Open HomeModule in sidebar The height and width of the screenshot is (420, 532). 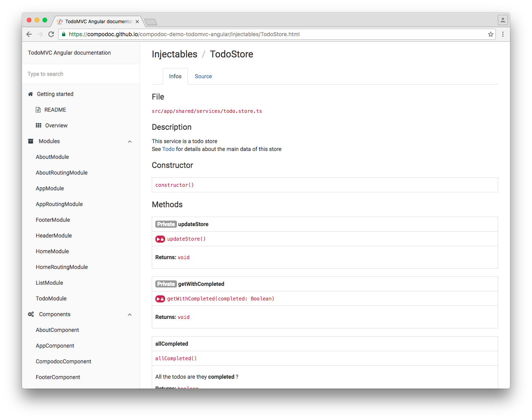click(52, 251)
